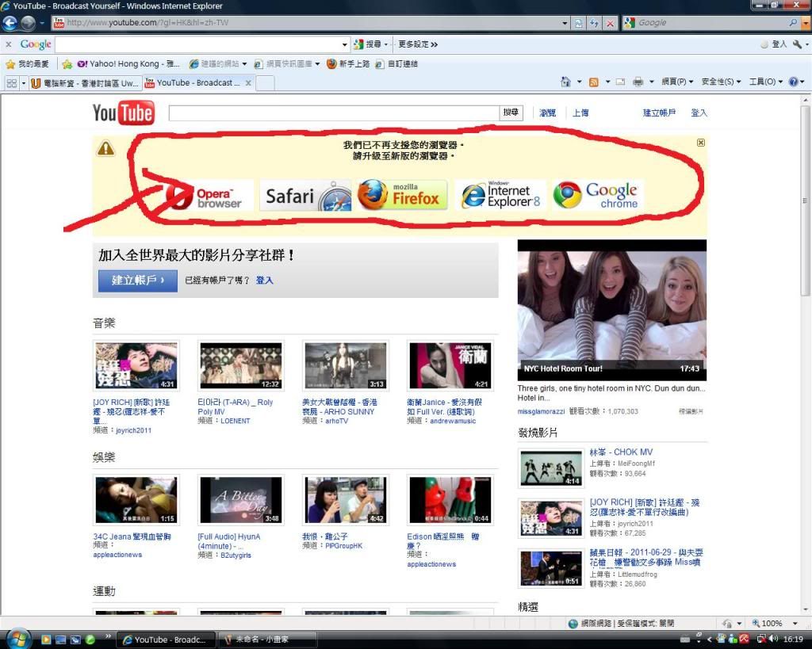The height and width of the screenshot is (649, 812).
Task: Click the volume speaker icon in system tray
Action: click(774, 639)
